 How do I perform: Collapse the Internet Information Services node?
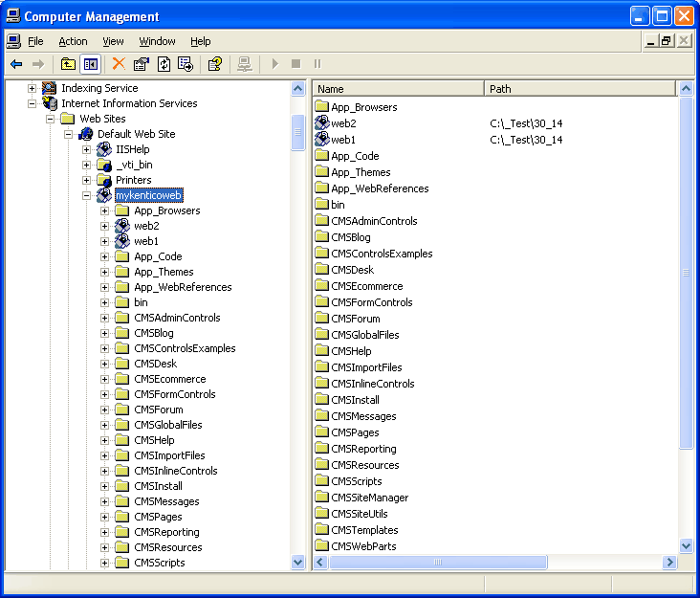point(32,103)
